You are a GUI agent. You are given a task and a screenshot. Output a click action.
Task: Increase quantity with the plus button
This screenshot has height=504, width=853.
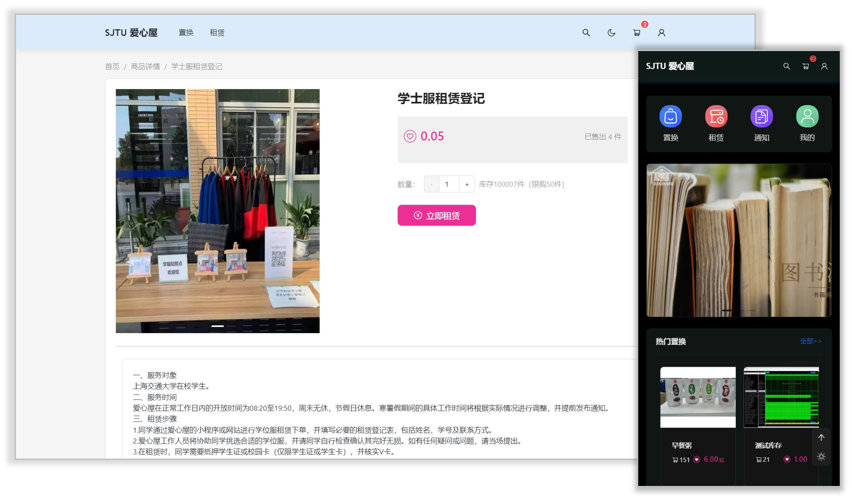coord(467,184)
